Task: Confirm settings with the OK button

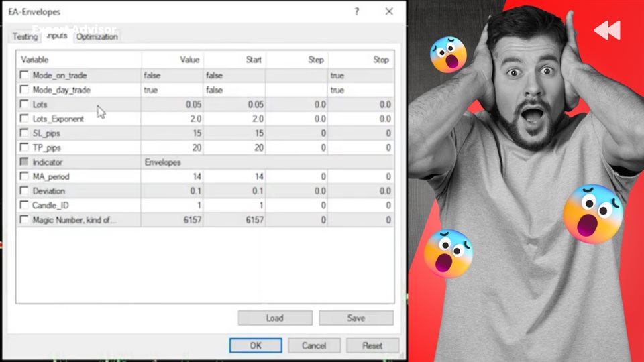Action: [x=256, y=346]
